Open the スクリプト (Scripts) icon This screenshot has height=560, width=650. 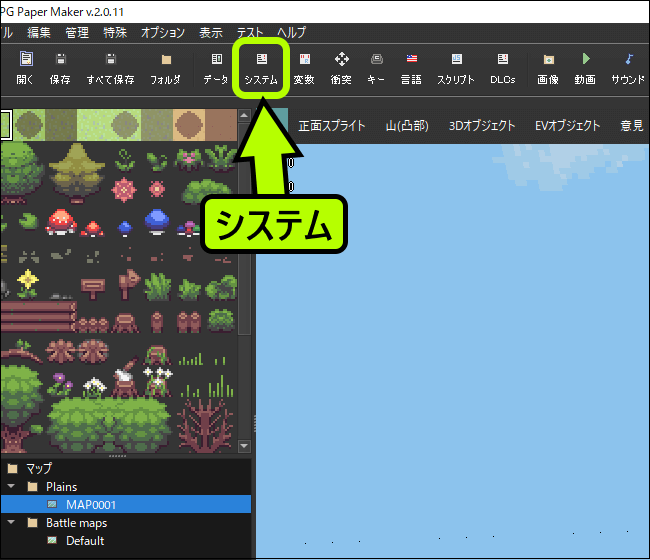click(x=456, y=68)
